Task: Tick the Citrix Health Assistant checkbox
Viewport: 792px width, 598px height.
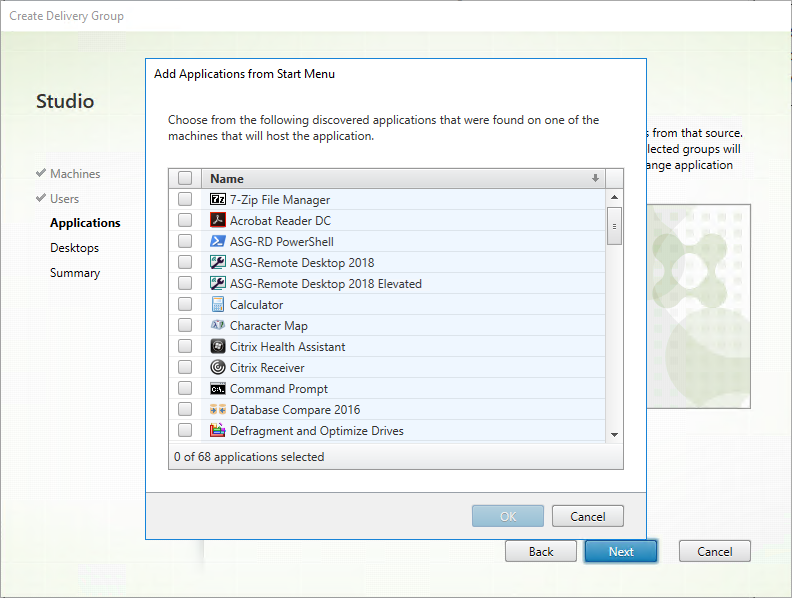Action: [185, 346]
